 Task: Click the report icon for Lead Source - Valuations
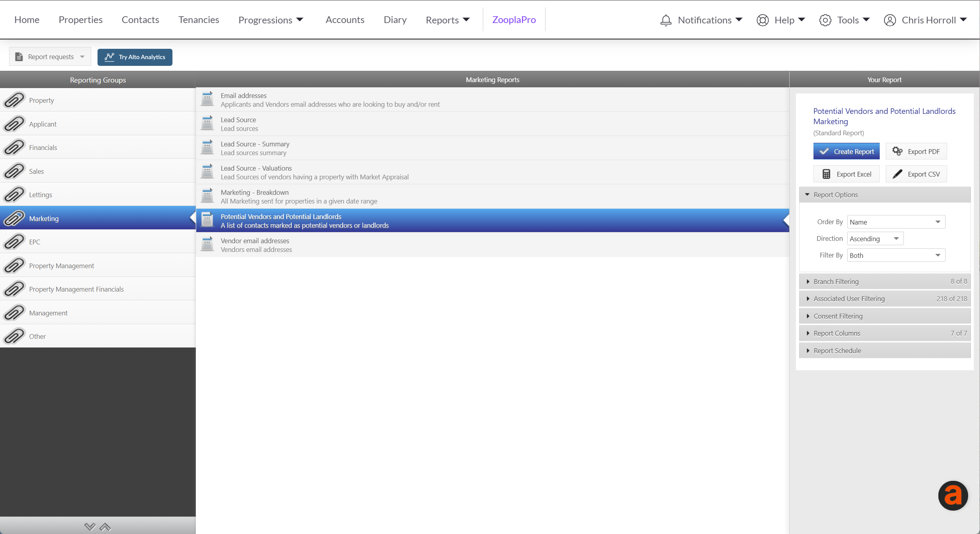point(207,172)
